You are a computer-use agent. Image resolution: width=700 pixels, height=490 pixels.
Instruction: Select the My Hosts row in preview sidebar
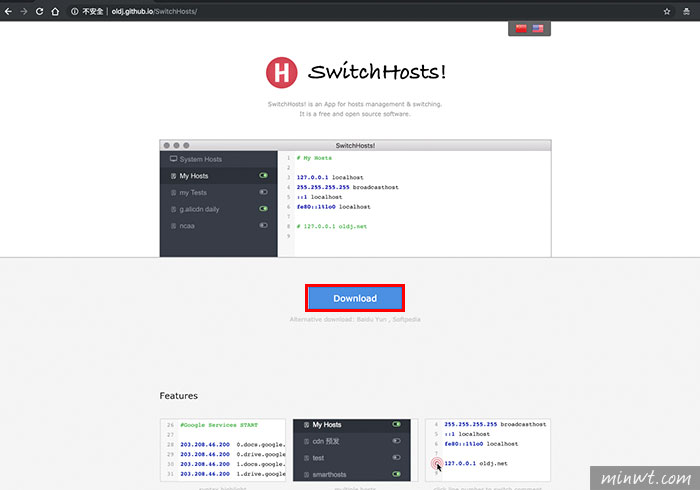[x=218, y=176]
